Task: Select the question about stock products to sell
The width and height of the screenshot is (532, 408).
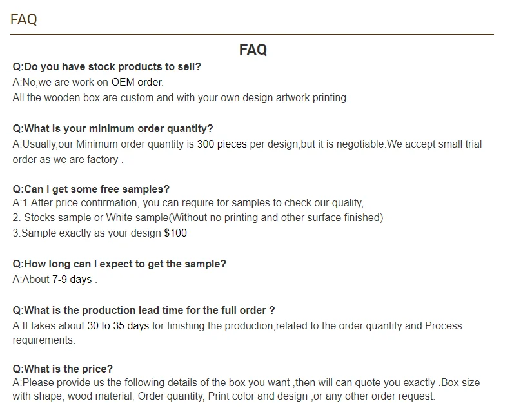Action: [x=107, y=66]
